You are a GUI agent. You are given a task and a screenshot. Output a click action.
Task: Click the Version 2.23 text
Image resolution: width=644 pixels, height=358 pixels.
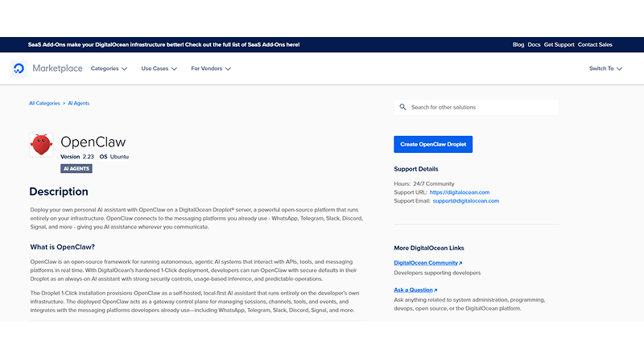(x=77, y=157)
